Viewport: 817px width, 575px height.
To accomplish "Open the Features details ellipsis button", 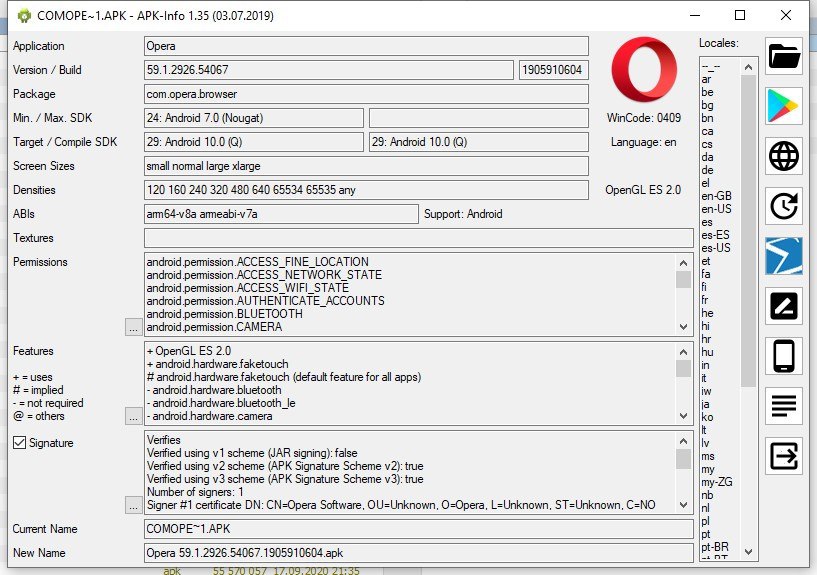I will coord(133,416).
